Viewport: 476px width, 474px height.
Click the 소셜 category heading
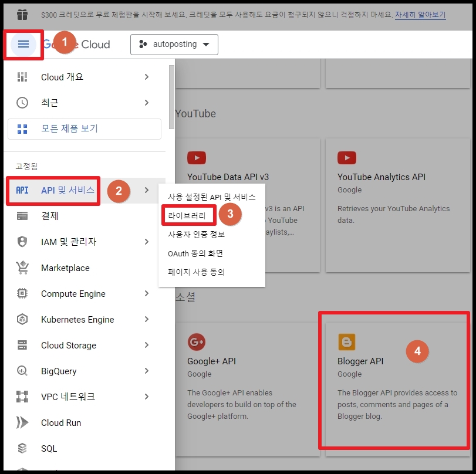click(185, 297)
